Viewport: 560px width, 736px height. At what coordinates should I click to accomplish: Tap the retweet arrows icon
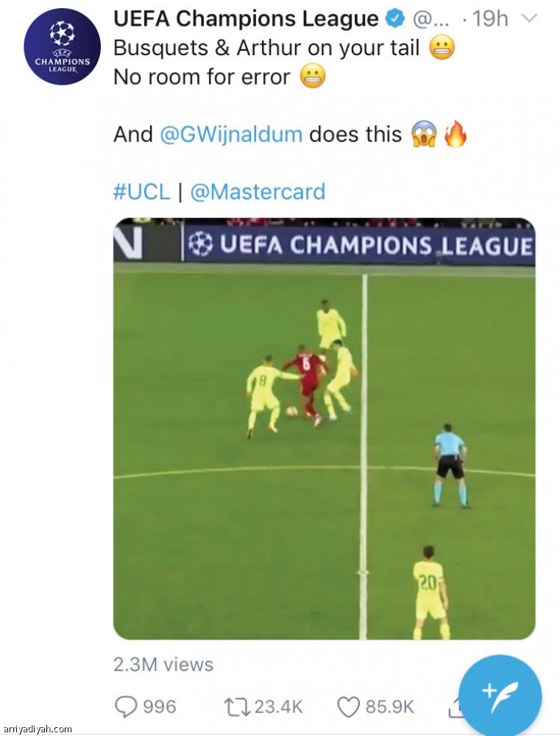point(238,707)
